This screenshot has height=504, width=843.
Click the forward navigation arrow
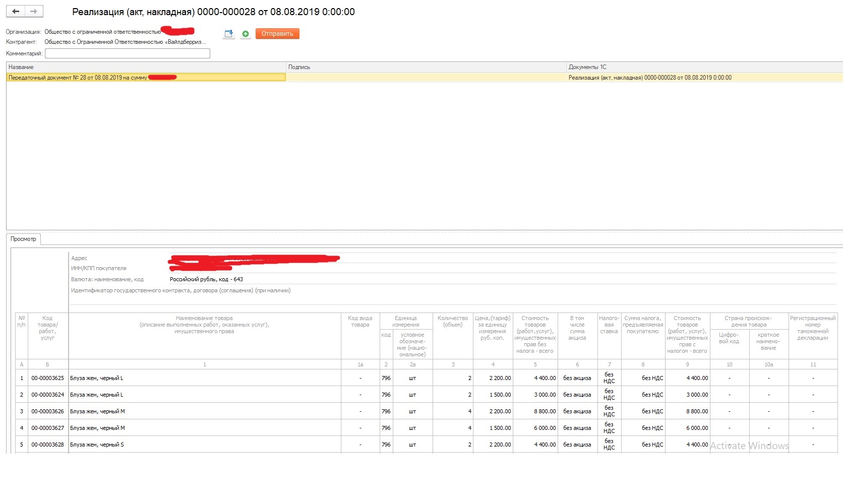[x=34, y=11]
